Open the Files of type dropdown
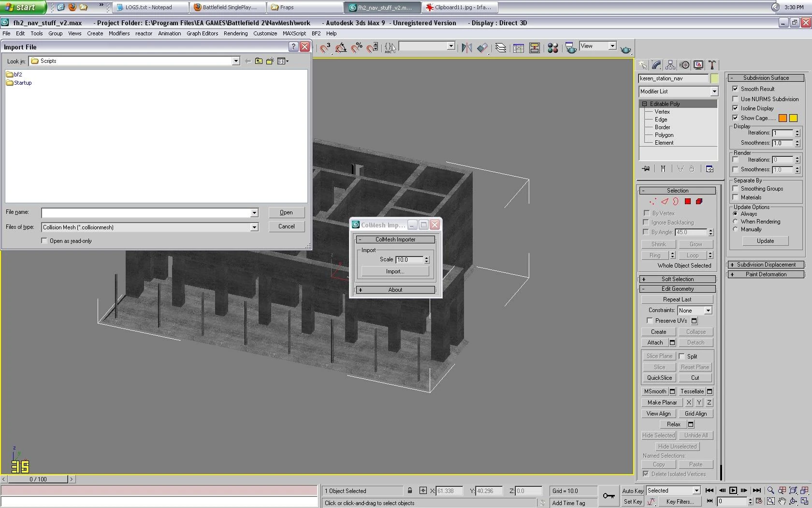The height and width of the screenshot is (508, 812). tap(254, 227)
